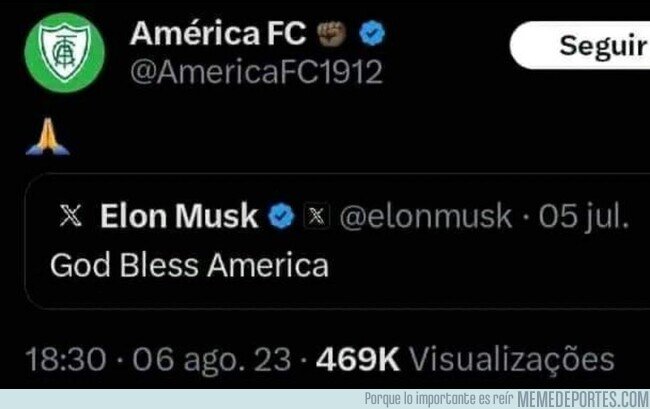The width and height of the screenshot is (650, 409).
Task: Click the blue verified badge beside América FC
Action: tap(372, 33)
